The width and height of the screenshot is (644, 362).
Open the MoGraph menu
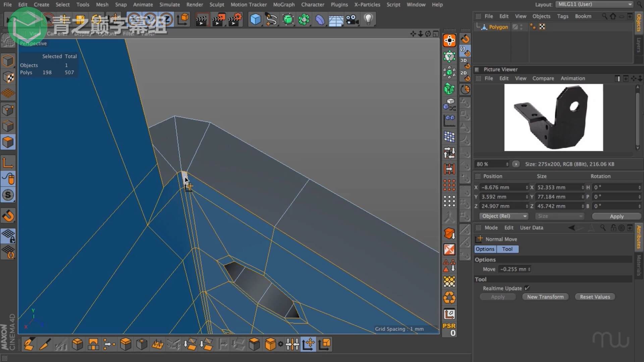(x=283, y=5)
